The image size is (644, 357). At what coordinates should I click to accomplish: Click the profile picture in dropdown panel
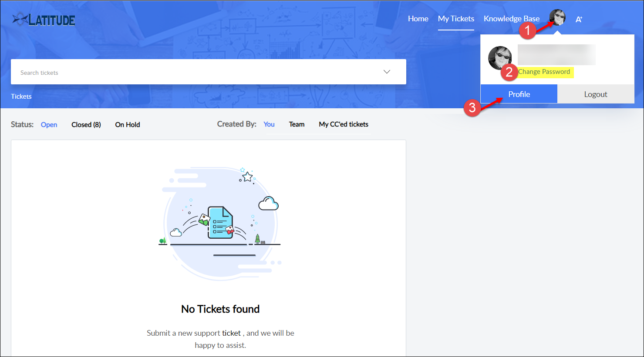[x=499, y=57]
